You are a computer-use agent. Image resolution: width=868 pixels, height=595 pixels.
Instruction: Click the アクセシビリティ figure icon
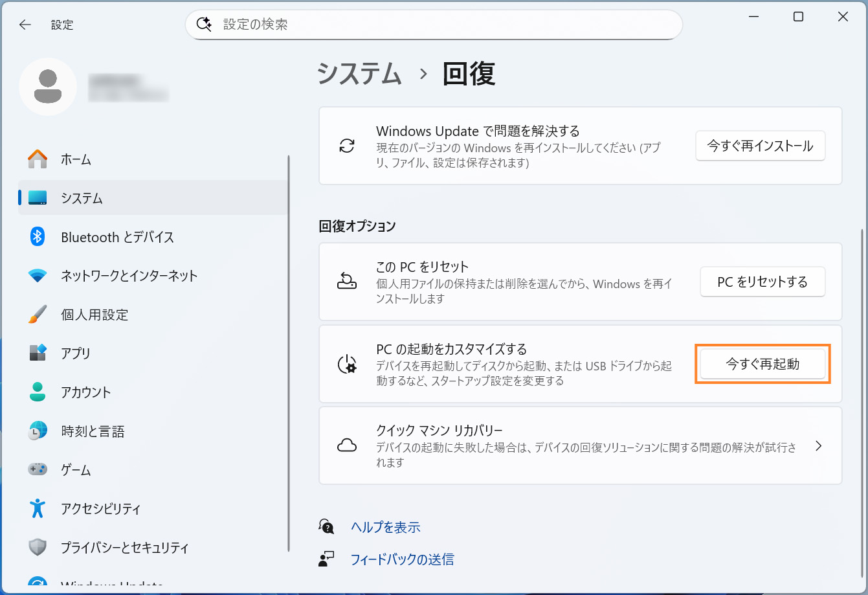click(x=38, y=508)
